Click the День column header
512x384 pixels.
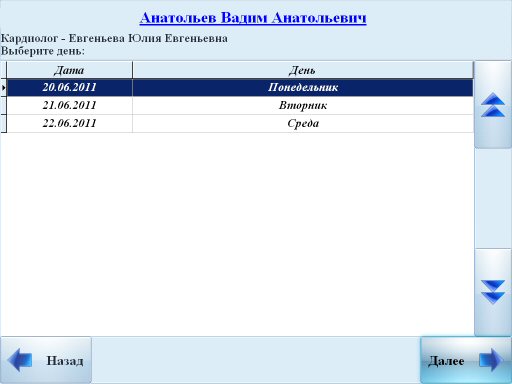click(303, 70)
